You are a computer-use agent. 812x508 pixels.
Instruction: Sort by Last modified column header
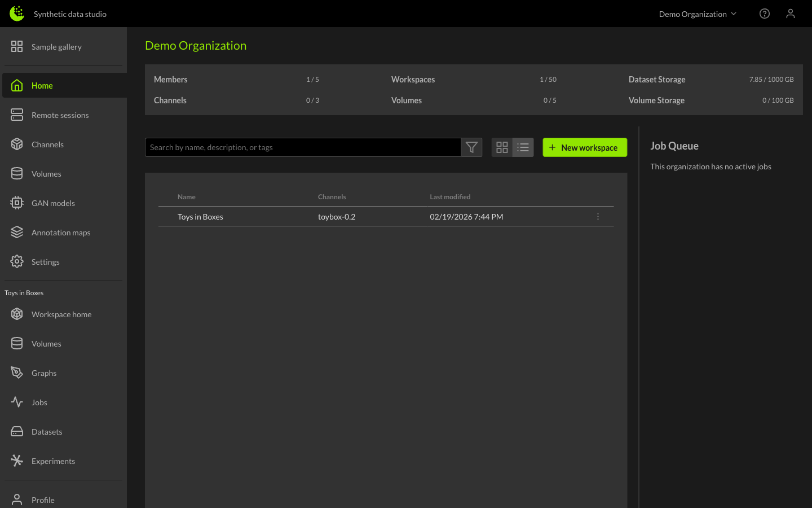[x=449, y=197]
